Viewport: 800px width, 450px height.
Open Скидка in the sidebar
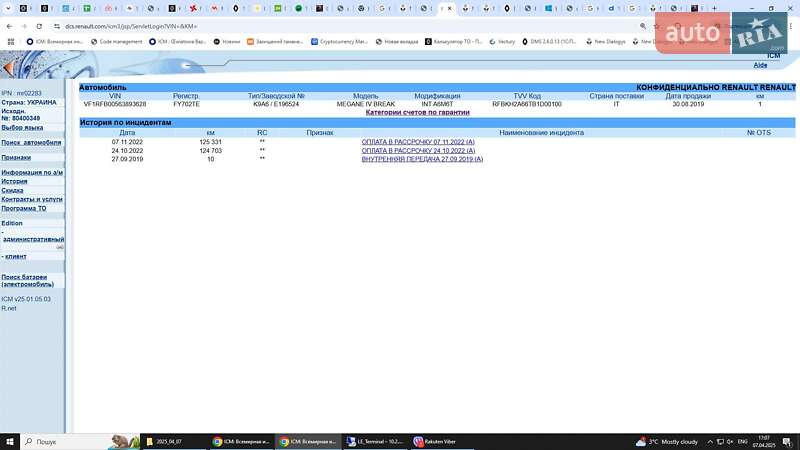coord(12,190)
